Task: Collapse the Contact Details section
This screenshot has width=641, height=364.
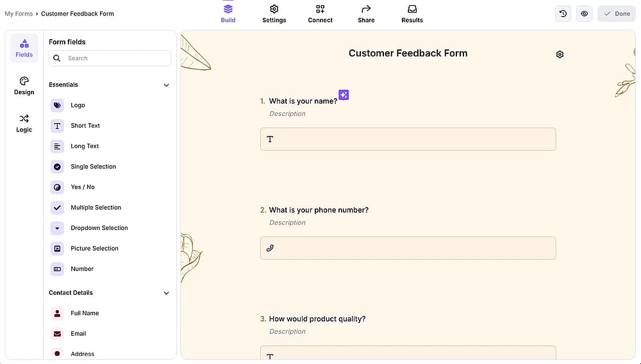Action: [x=166, y=293]
